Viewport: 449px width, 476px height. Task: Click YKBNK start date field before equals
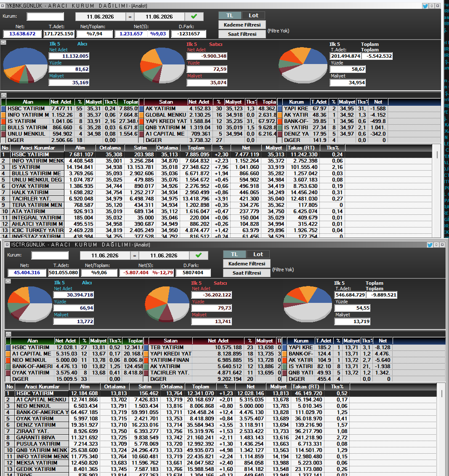click(x=100, y=17)
